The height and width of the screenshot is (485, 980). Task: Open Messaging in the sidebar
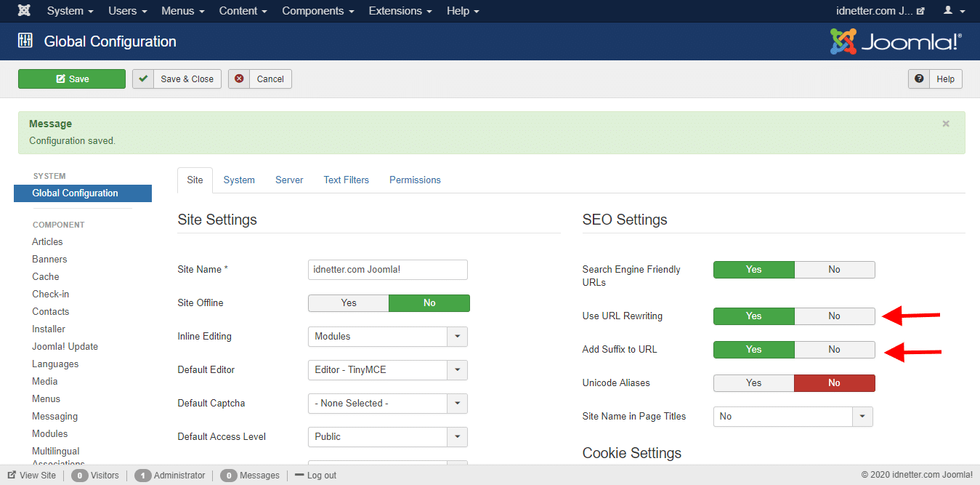pyautogui.click(x=54, y=417)
